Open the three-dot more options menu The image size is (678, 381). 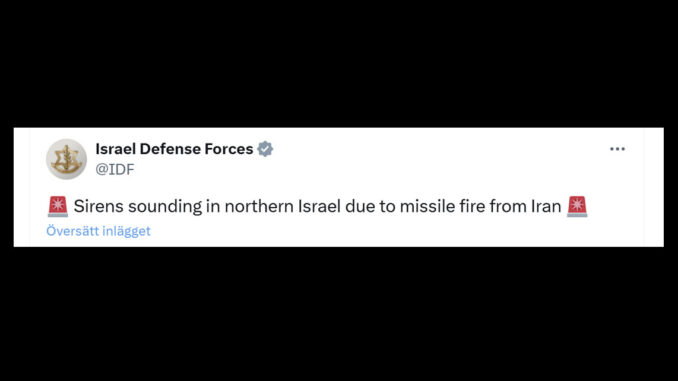point(617,149)
